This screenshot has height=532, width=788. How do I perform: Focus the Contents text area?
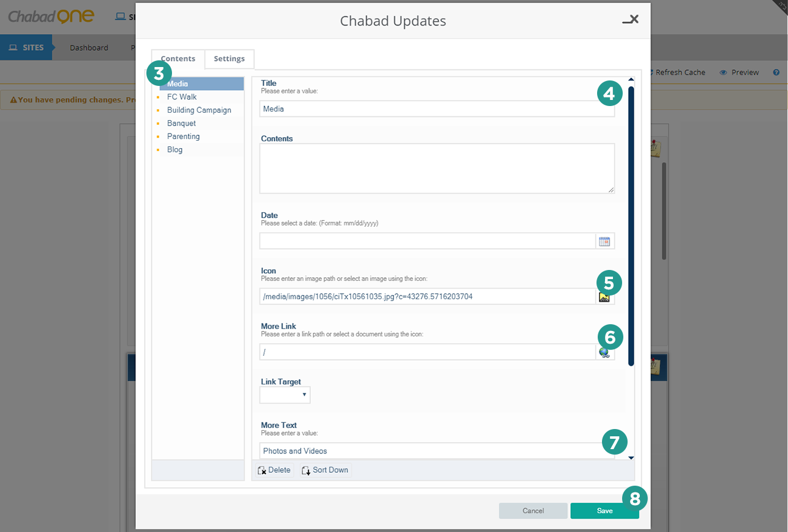coord(437,168)
